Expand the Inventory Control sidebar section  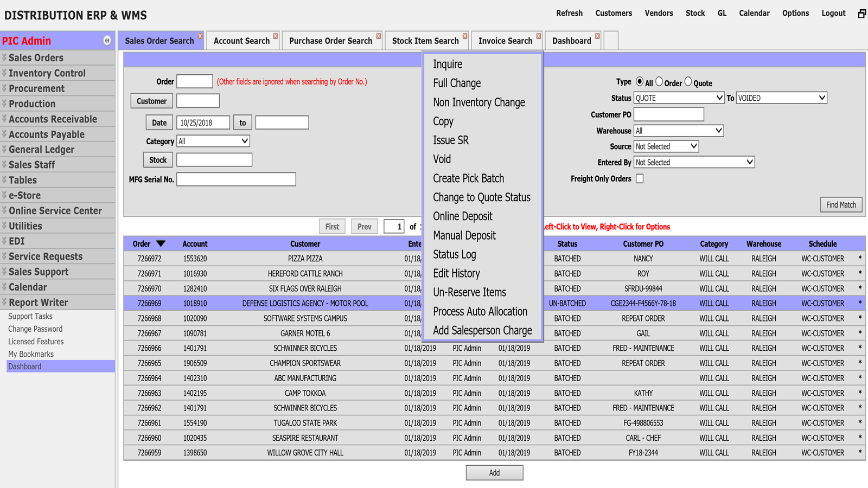tap(58, 73)
